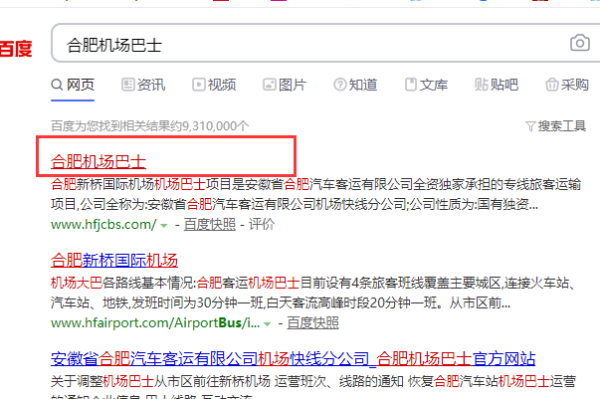This screenshot has width=600, height=399.
Task: Switch to the 图片 tab
Action: [284, 85]
